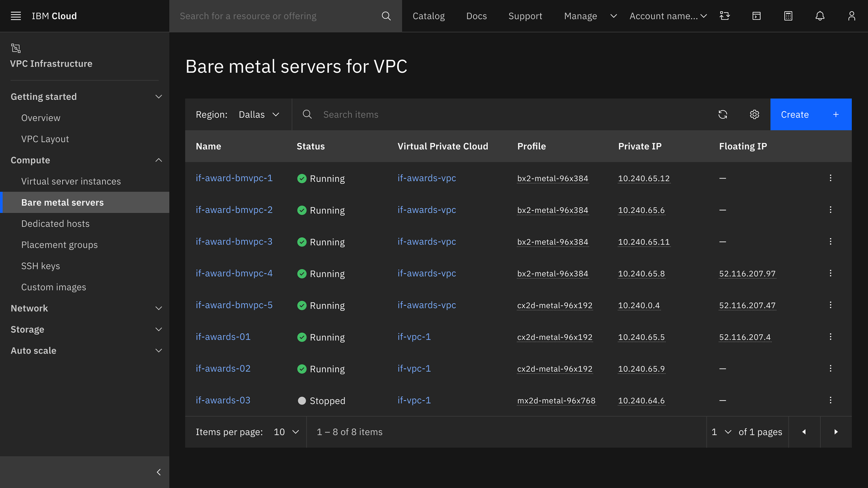Image resolution: width=868 pixels, height=488 pixels.
Task: Go to next page with pagination arrow
Action: click(835, 432)
